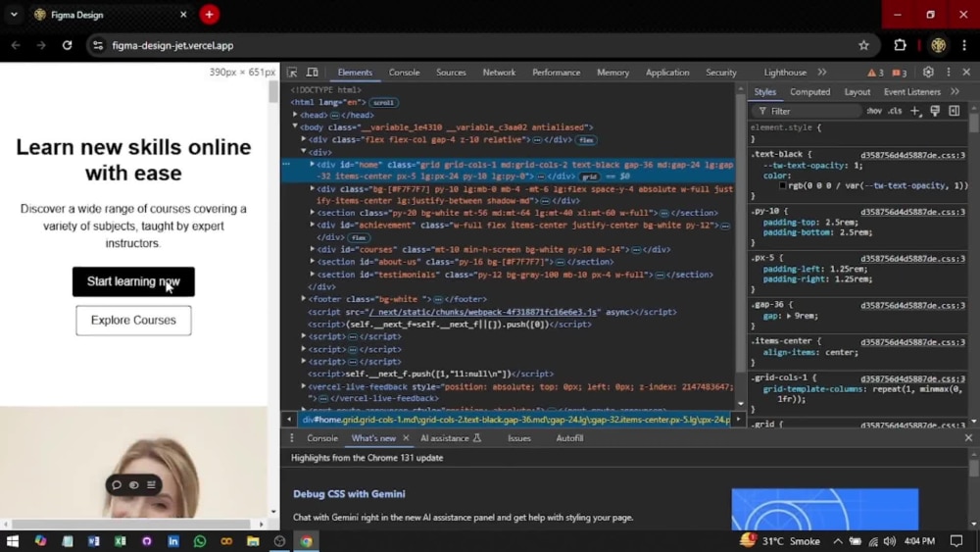Switch to drawer Console tab

pos(321,438)
